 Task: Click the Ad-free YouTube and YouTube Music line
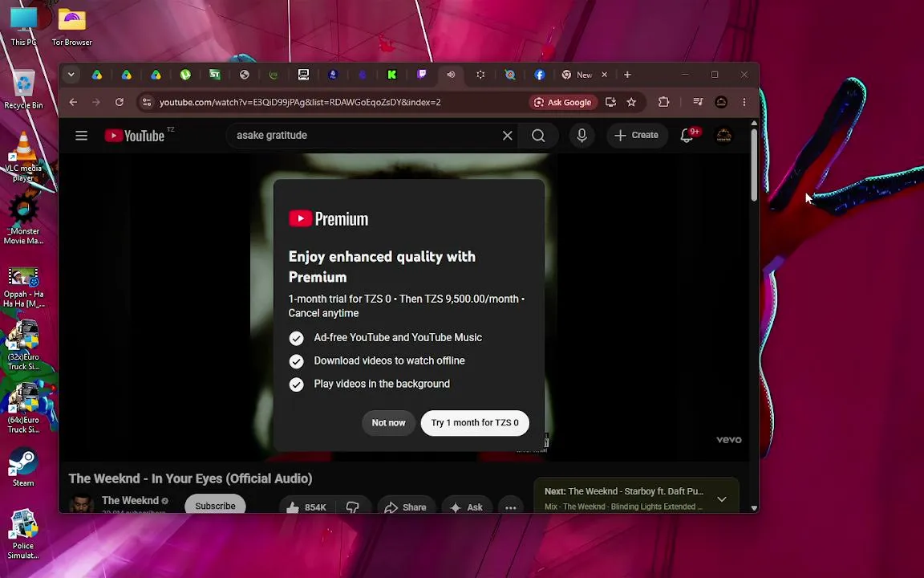(x=398, y=337)
